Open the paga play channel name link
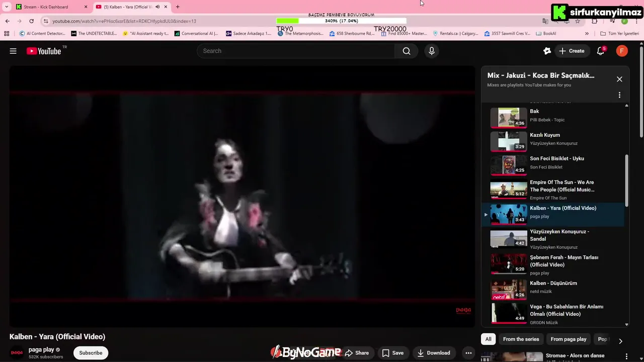The width and height of the screenshot is (644, 362). point(41,349)
